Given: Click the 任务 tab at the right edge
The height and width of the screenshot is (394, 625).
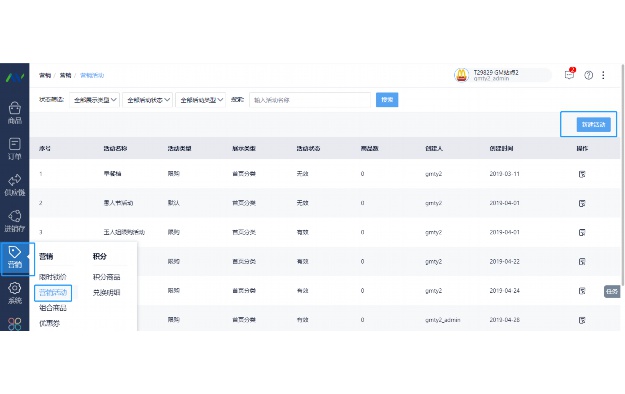Looking at the screenshot, I should 612,292.
